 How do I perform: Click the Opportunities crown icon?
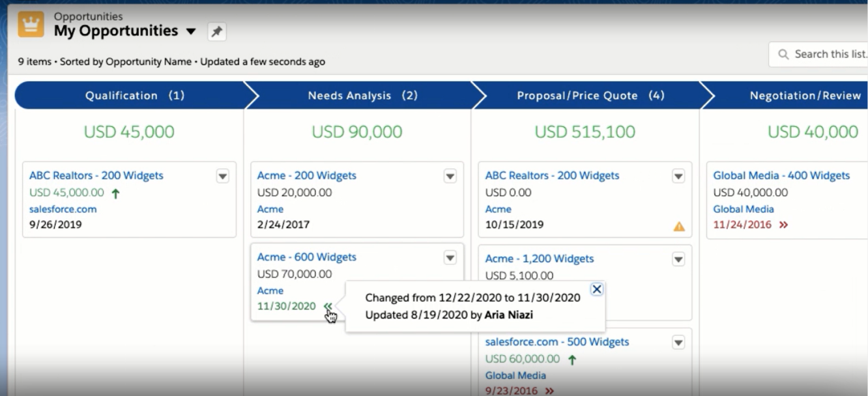pos(31,25)
